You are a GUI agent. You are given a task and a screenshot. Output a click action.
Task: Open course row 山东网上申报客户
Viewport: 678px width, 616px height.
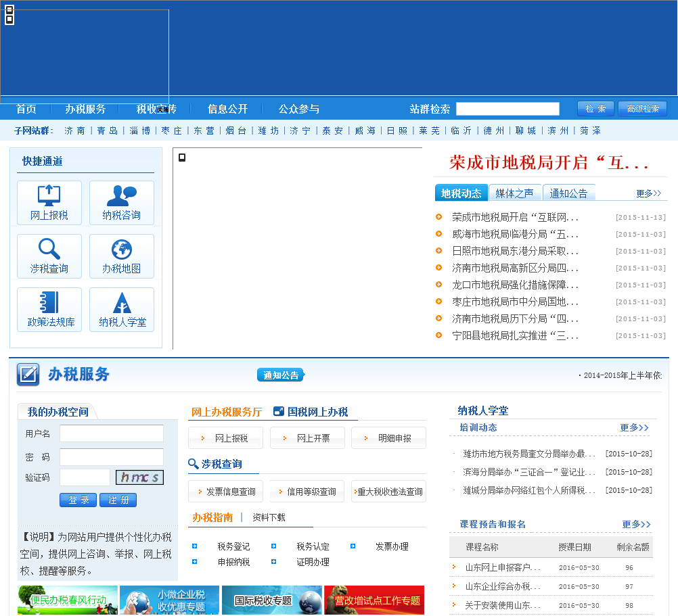point(503,567)
